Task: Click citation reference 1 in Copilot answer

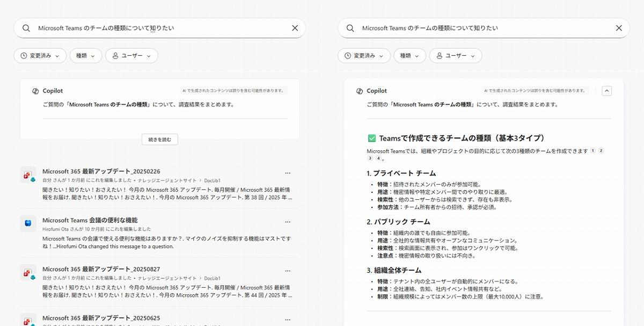Action: 593,151
